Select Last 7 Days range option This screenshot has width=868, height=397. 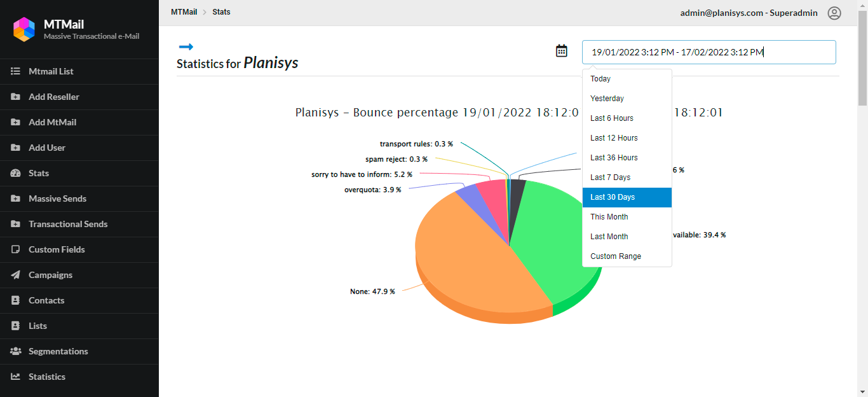[x=610, y=178]
